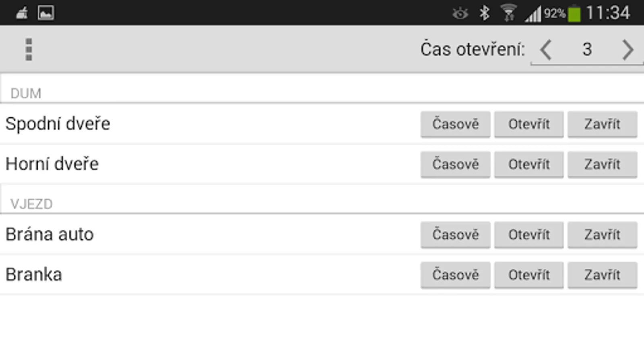Image resolution: width=644 pixels, height=362 pixels.
Task: Tap the battery indicator icon
Action: click(x=574, y=14)
